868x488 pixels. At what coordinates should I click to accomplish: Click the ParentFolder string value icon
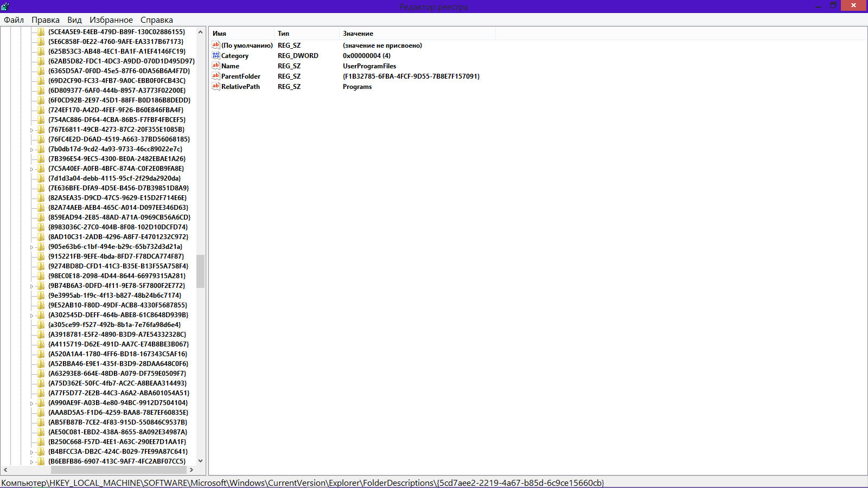(x=216, y=76)
